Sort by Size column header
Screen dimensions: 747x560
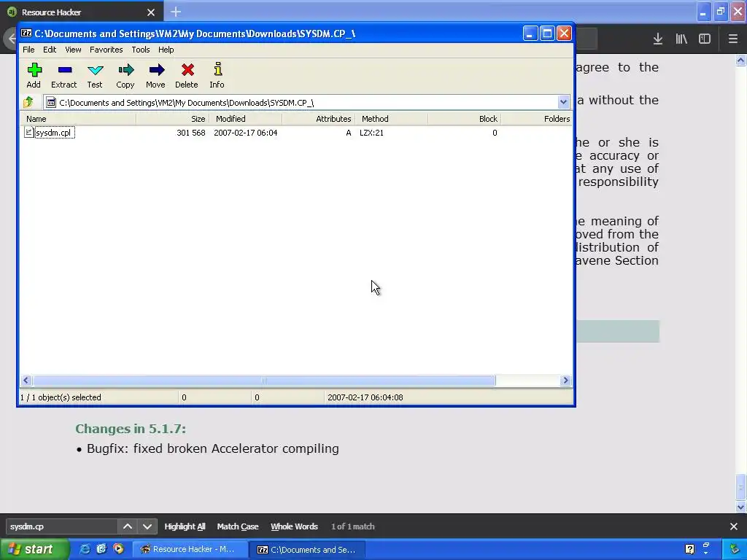[x=172, y=119]
